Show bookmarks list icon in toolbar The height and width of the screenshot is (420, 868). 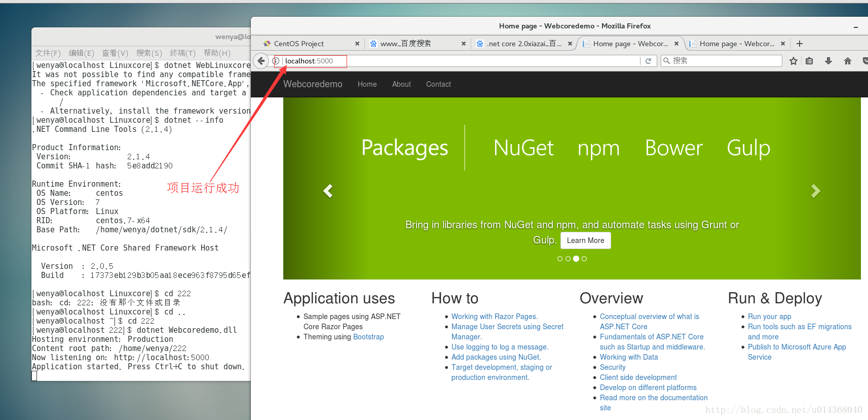click(809, 61)
